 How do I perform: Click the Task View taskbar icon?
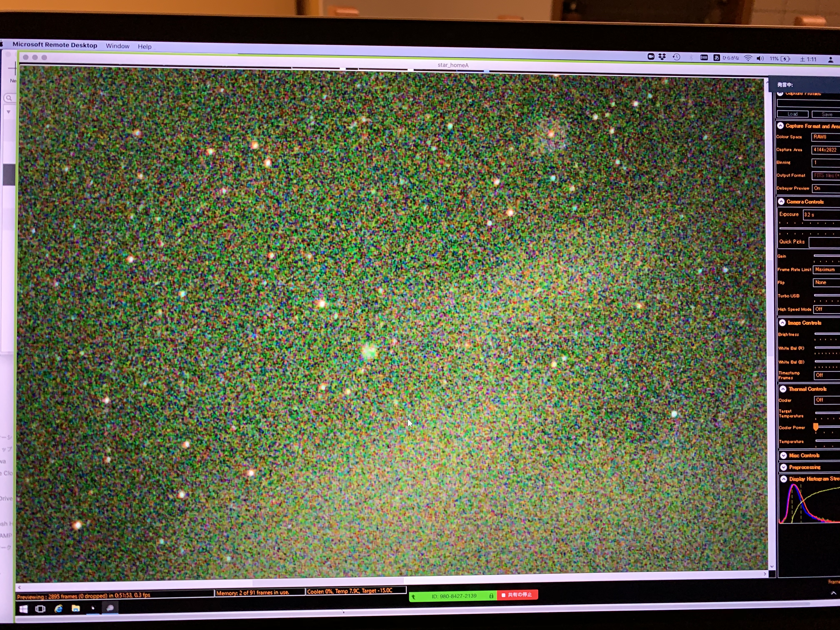point(40,609)
